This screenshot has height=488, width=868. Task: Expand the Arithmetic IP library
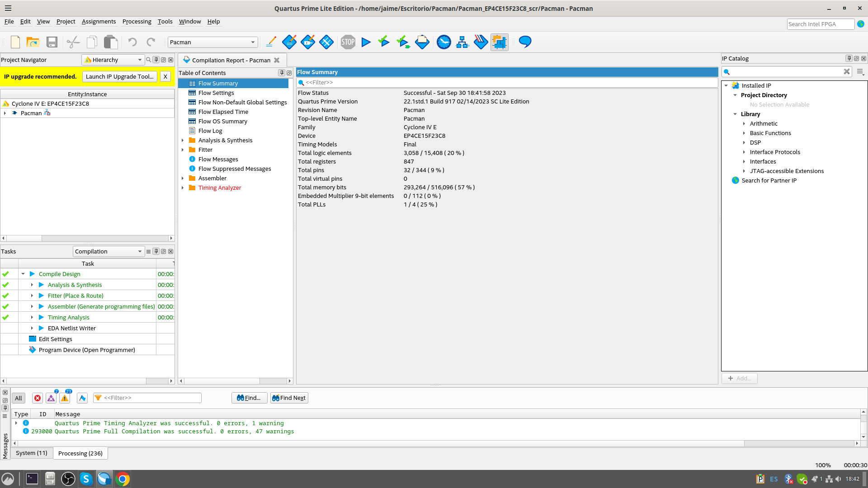(x=744, y=124)
